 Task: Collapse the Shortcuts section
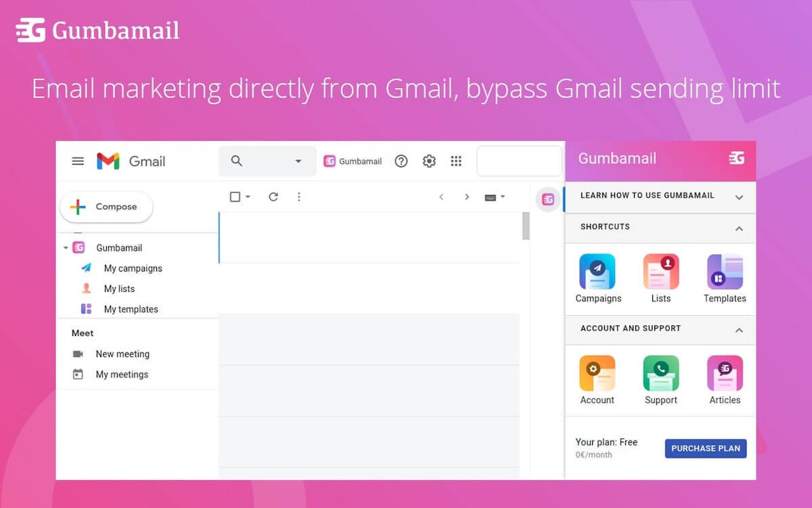pos(739,229)
